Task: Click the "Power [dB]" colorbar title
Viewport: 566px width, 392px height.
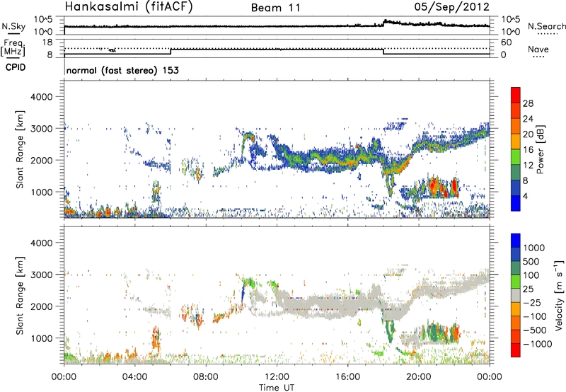Action: [x=540, y=149]
